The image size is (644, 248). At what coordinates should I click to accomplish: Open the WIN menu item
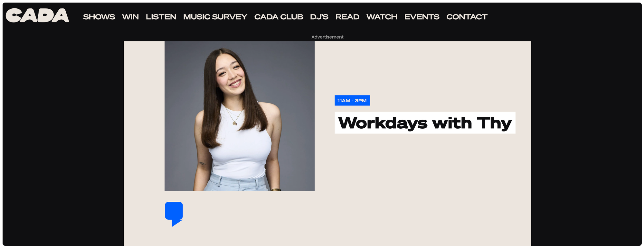coord(130,17)
